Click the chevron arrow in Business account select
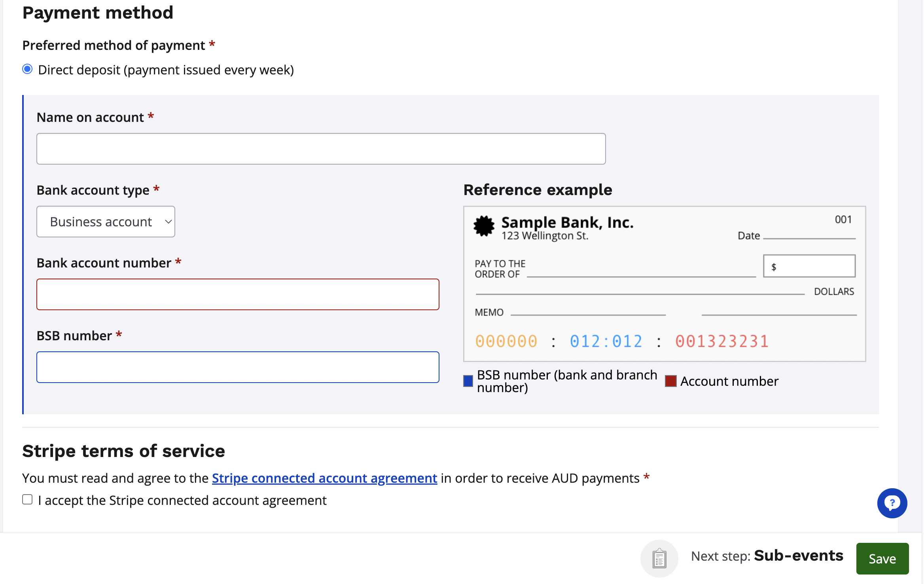924x584 pixels. [x=168, y=222]
